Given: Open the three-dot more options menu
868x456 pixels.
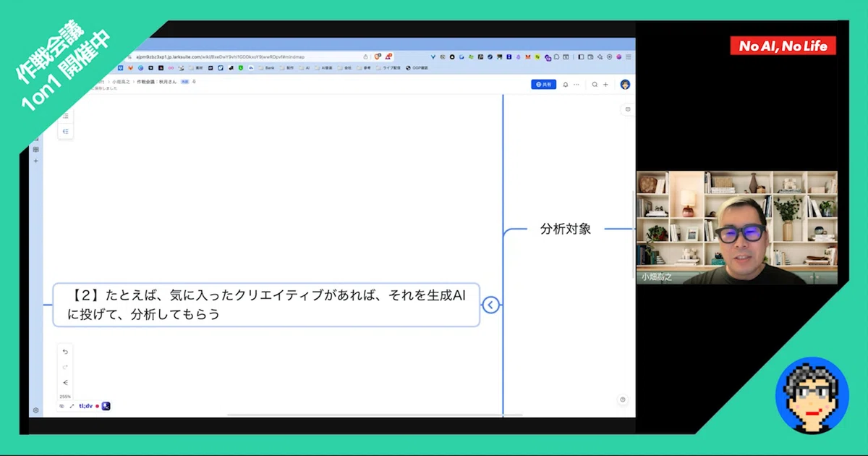Looking at the screenshot, I should pyautogui.click(x=576, y=85).
